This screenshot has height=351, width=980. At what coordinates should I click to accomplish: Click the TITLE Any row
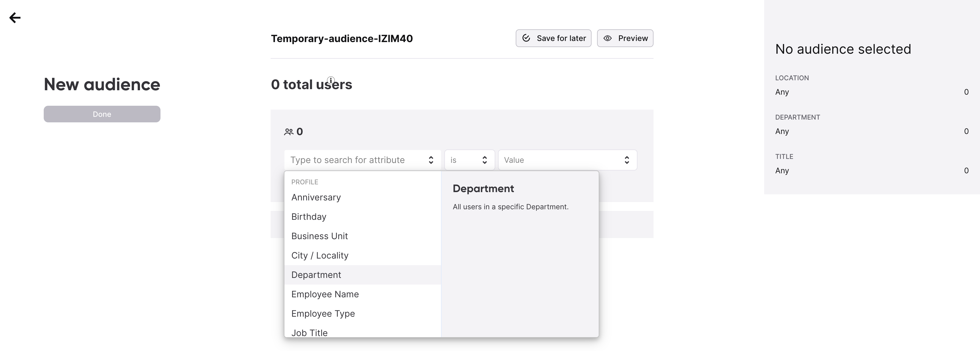872,171
